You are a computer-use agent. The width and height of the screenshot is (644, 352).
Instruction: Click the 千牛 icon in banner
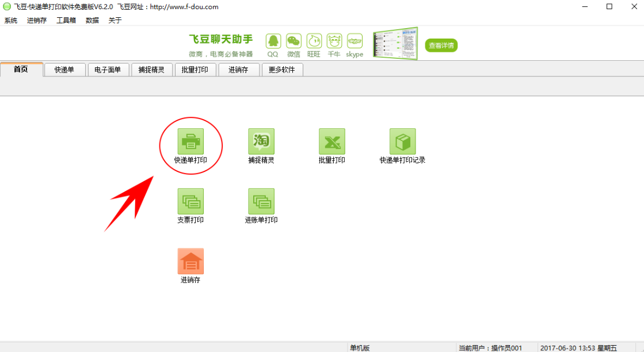pos(334,41)
